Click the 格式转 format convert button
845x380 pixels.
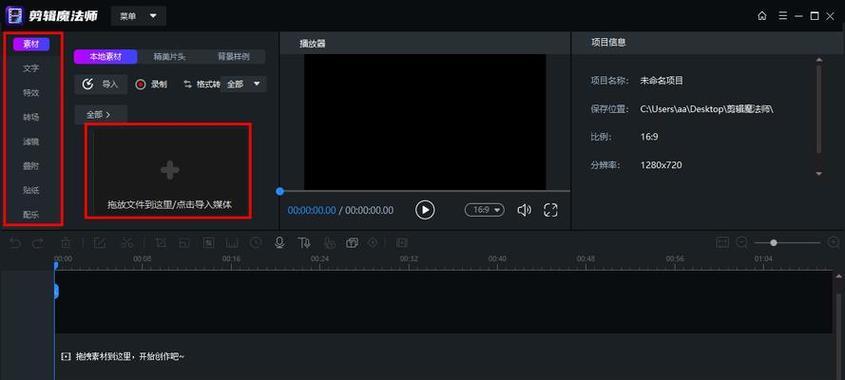[202, 84]
